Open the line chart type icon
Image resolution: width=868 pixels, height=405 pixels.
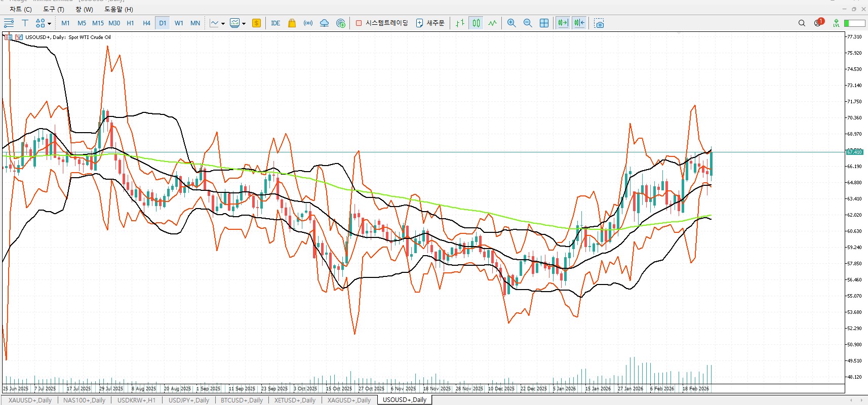(x=214, y=23)
